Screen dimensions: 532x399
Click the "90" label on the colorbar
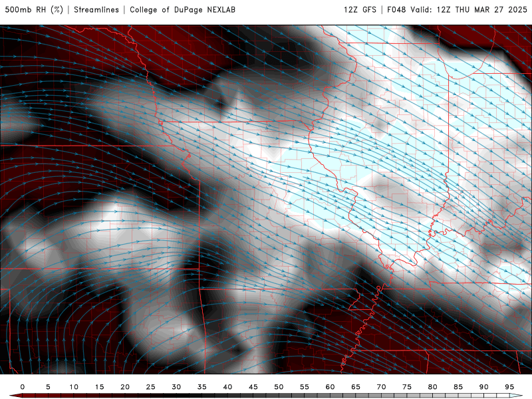pyautogui.click(x=483, y=387)
